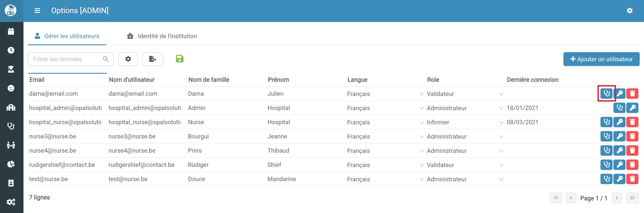
Task: Open the pie chart icon in sidebar
Action: 11,164
